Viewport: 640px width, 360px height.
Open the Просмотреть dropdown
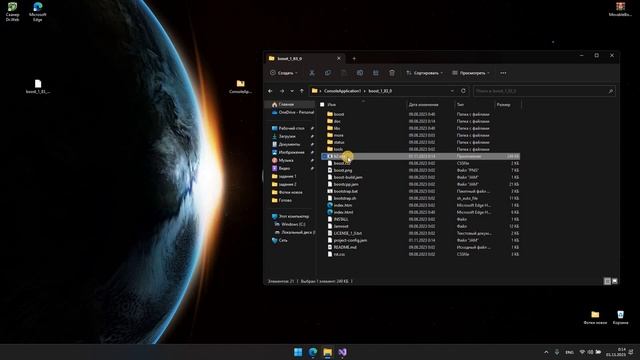point(471,73)
